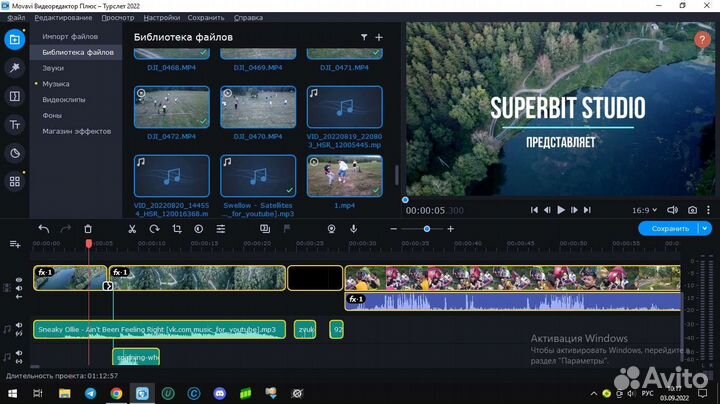The image size is (720, 404).
Task: Click the crop tool in timeline toolbar
Action: pos(176,229)
